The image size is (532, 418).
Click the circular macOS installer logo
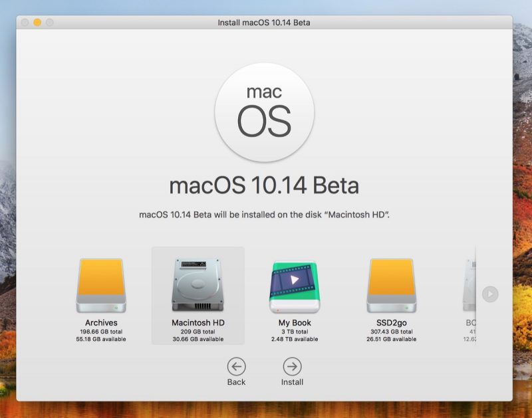pos(265,111)
